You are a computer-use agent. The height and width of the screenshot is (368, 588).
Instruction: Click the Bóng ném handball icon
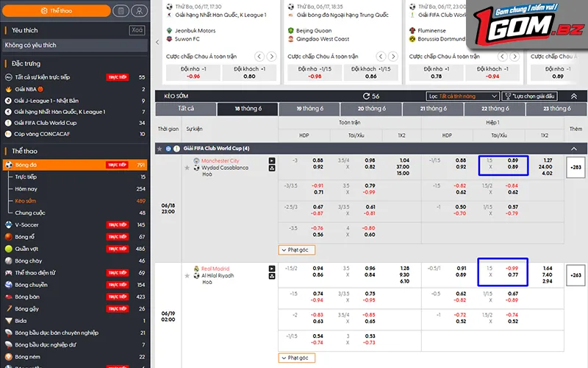point(9,357)
